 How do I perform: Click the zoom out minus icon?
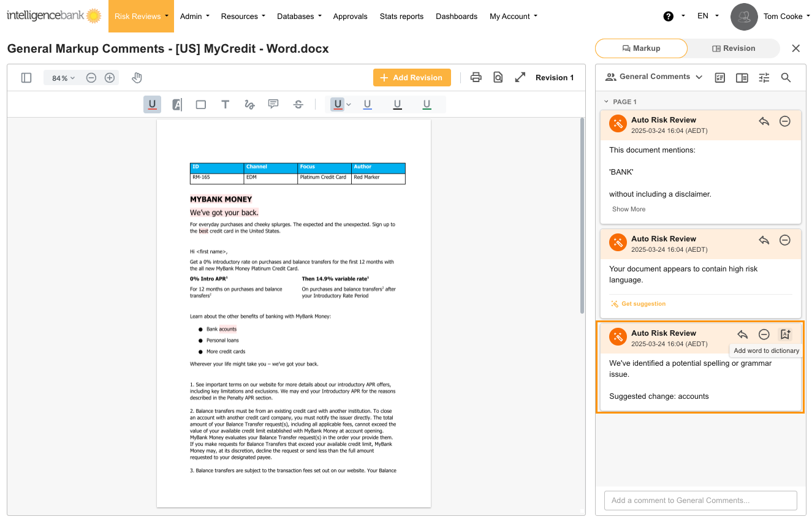(91, 78)
